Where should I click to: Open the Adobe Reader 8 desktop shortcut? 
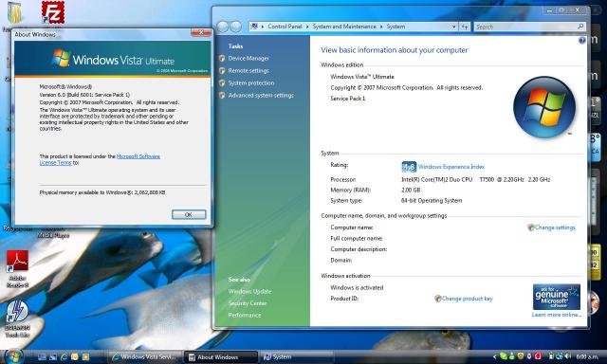(17, 268)
